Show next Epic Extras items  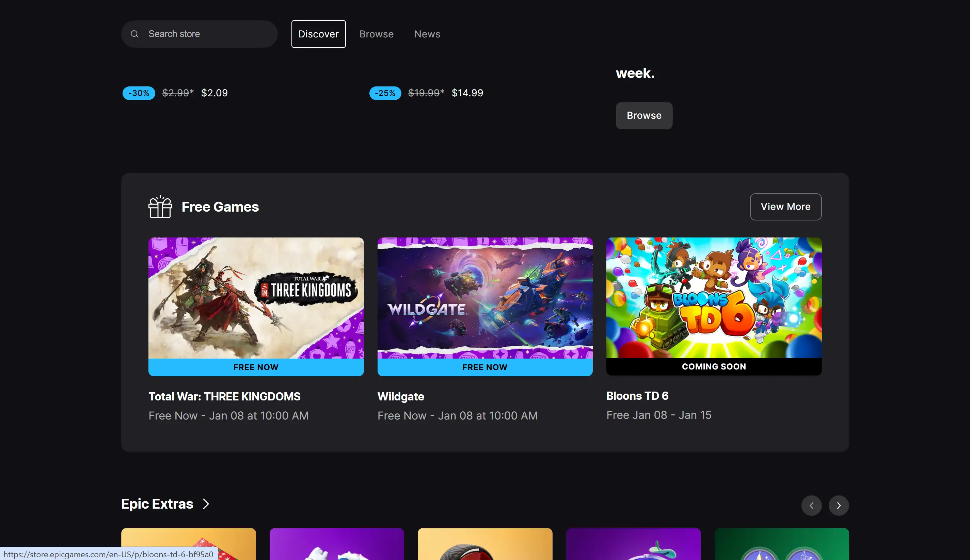(x=839, y=505)
